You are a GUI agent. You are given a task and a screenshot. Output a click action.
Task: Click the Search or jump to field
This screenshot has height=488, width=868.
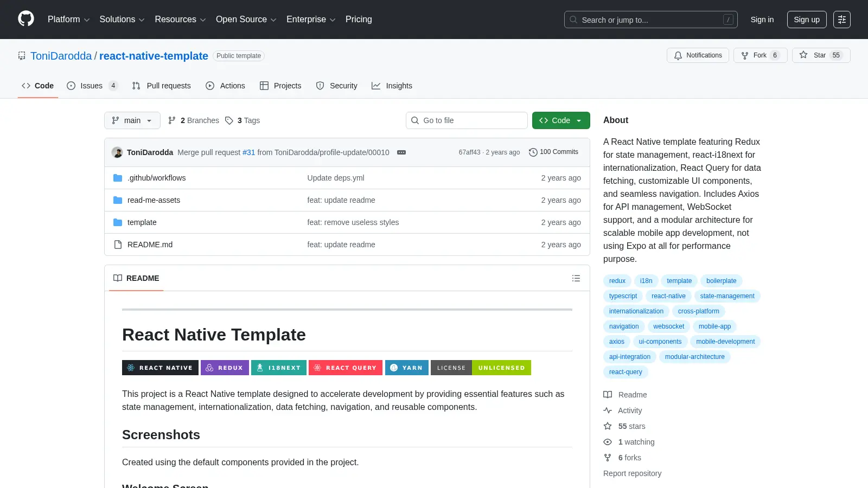[x=650, y=20]
